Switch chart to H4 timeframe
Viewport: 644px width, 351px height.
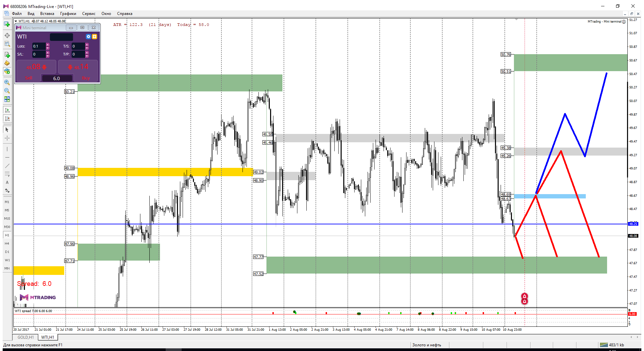click(x=7, y=244)
